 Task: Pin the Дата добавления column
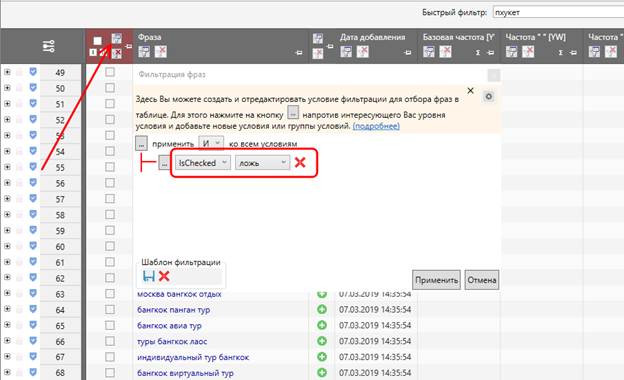click(x=407, y=53)
